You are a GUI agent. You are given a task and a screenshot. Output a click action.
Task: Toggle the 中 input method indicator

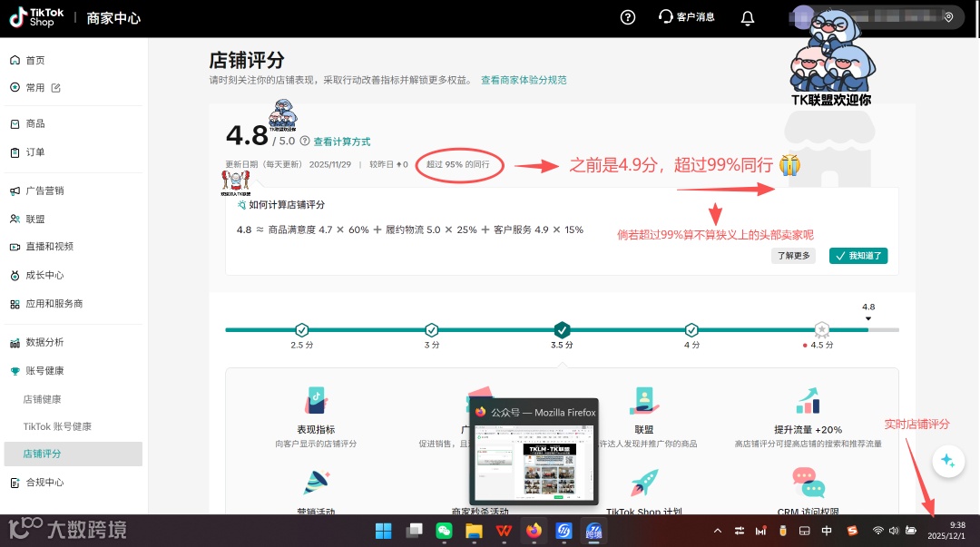click(x=827, y=531)
